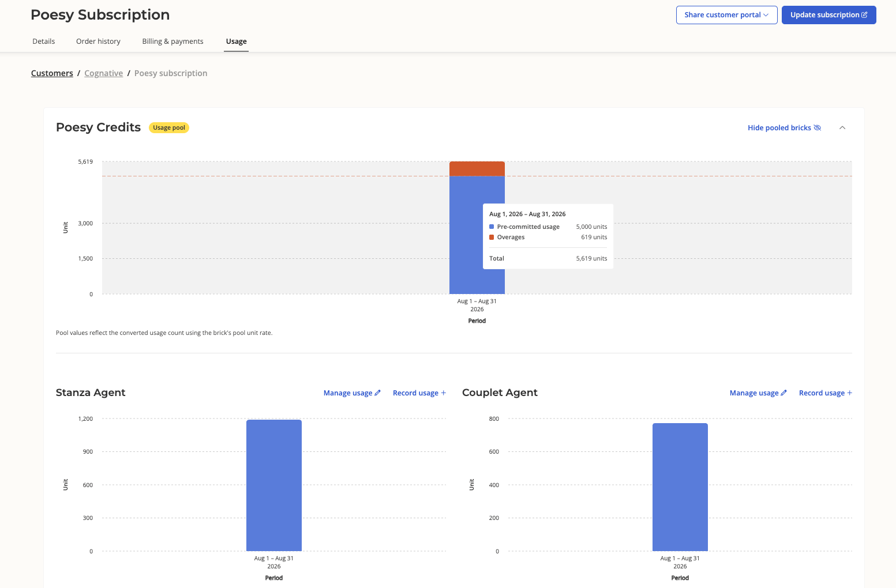Image resolution: width=896 pixels, height=588 pixels.
Task: Click Record usage for Couplet Agent
Action: tap(826, 393)
